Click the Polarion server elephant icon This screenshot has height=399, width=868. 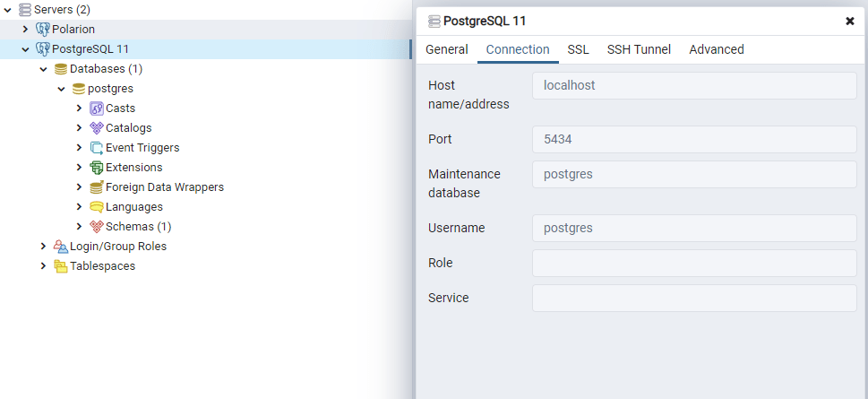coord(43,30)
